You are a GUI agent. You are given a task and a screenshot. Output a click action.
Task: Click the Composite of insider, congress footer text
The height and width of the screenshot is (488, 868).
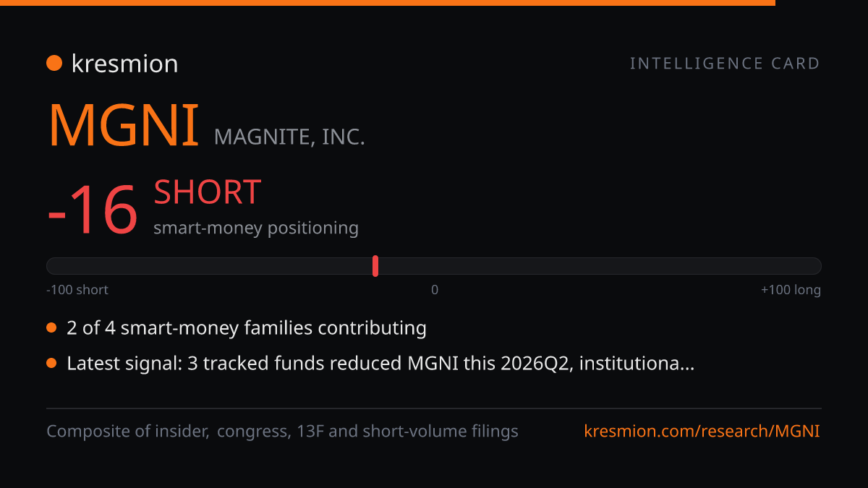(x=282, y=432)
